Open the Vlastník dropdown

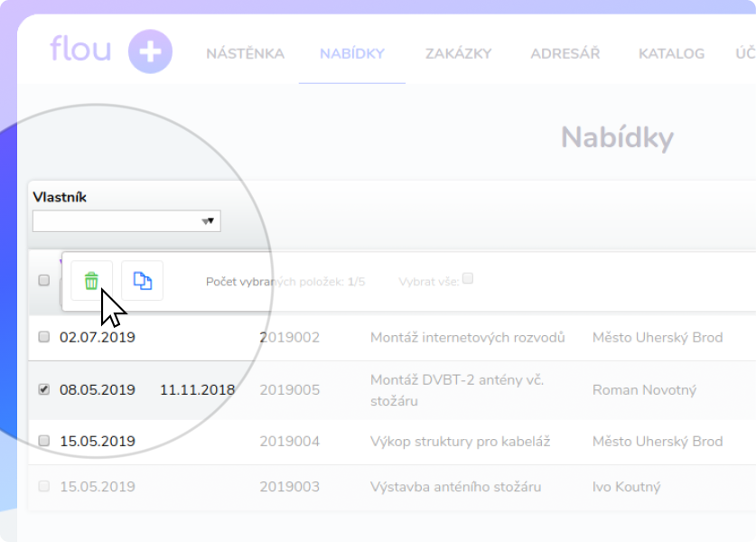pyautogui.click(x=126, y=220)
